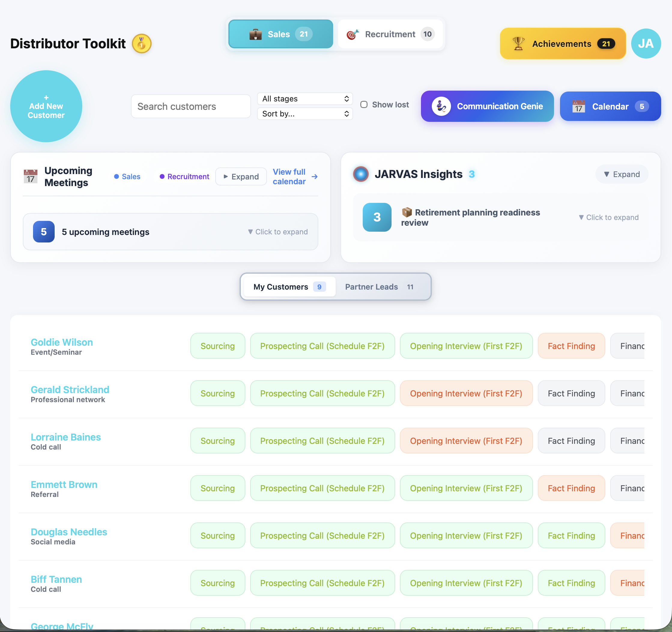Open the Sort by dropdown
672x632 pixels.
point(304,114)
